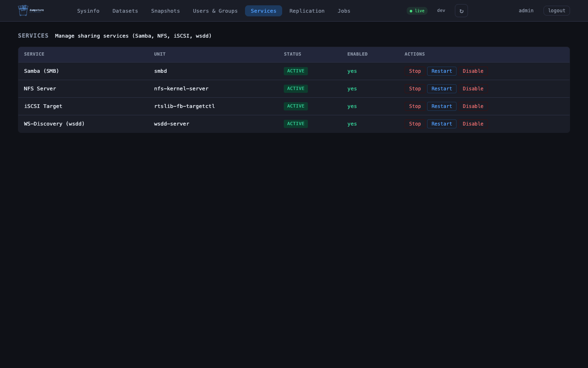This screenshot has width=588, height=368.
Task: Click the ACTIVE badge for iSCSI Target
Action: pyautogui.click(x=296, y=106)
